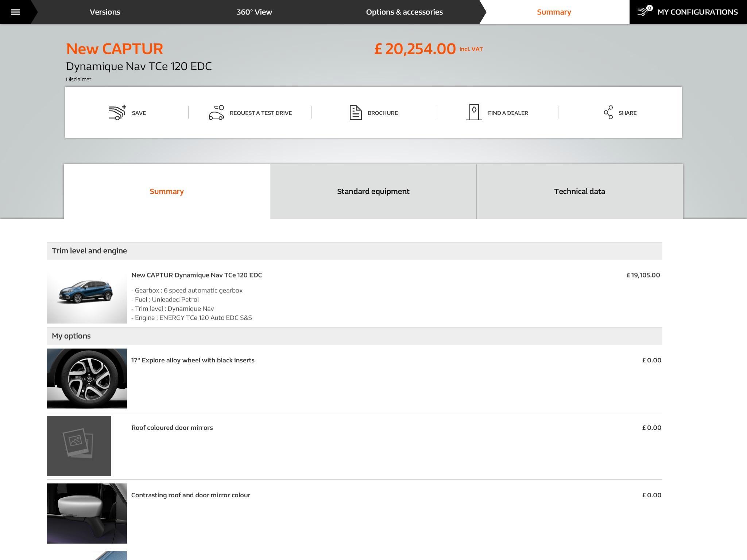Open the 360° View step
The image size is (747, 560).
pyautogui.click(x=254, y=12)
